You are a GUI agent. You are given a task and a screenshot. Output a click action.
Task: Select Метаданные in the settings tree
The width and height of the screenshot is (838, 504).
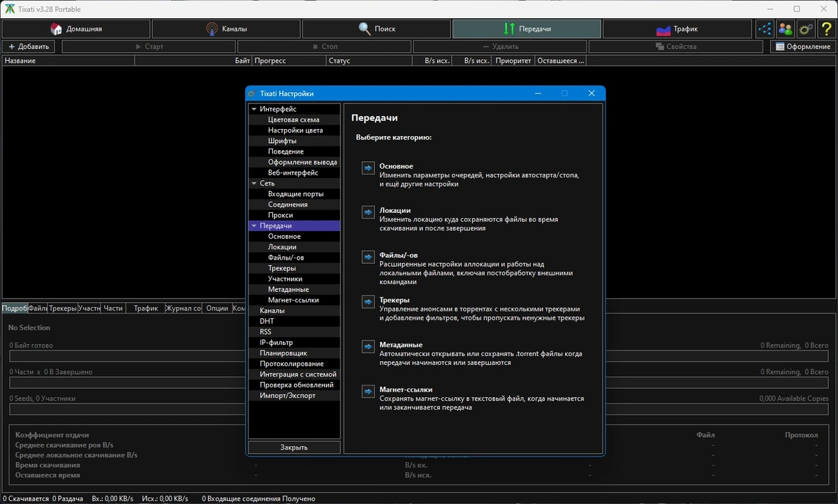(x=294, y=290)
